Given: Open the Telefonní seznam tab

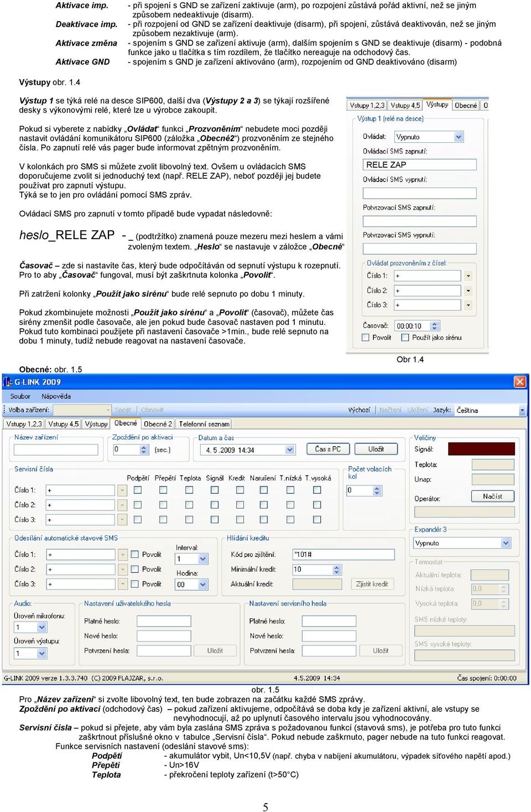Looking at the screenshot, I should point(204,424).
